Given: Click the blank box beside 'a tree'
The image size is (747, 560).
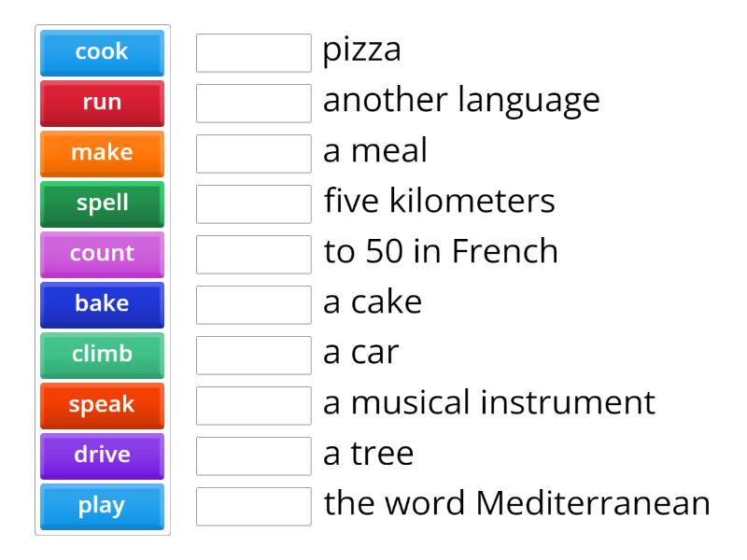Looking at the screenshot, I should (254, 456).
